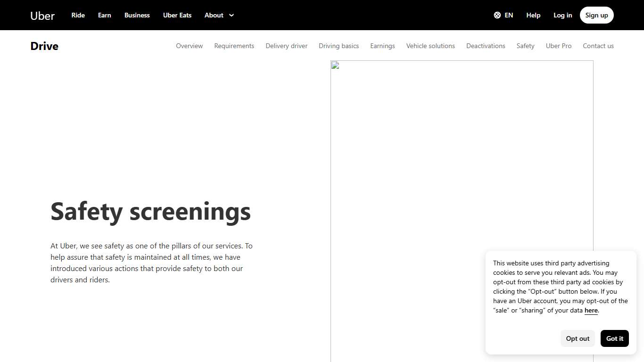
Task: Open the Uber Pro page
Action: point(559,46)
